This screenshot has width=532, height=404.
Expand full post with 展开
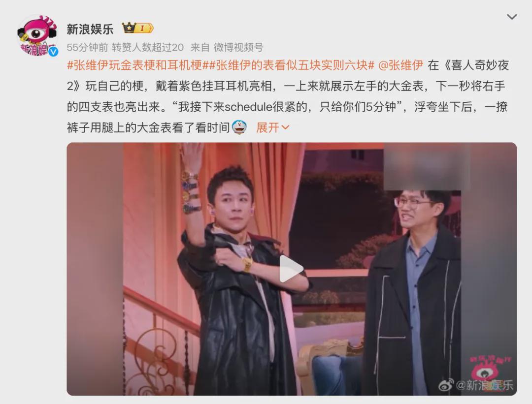(267, 127)
